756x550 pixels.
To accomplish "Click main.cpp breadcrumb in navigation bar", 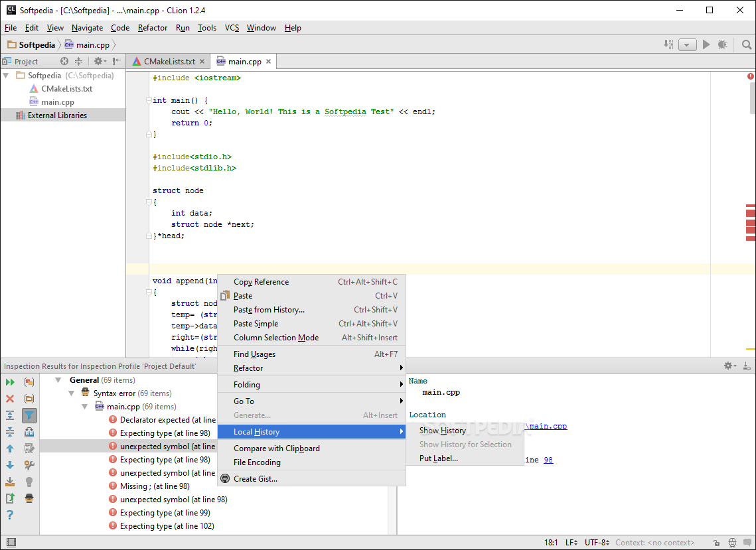I will tap(87, 45).
